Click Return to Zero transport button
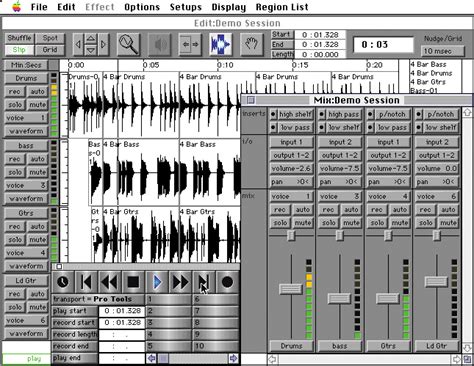This screenshot has height=366, width=474. (x=87, y=282)
